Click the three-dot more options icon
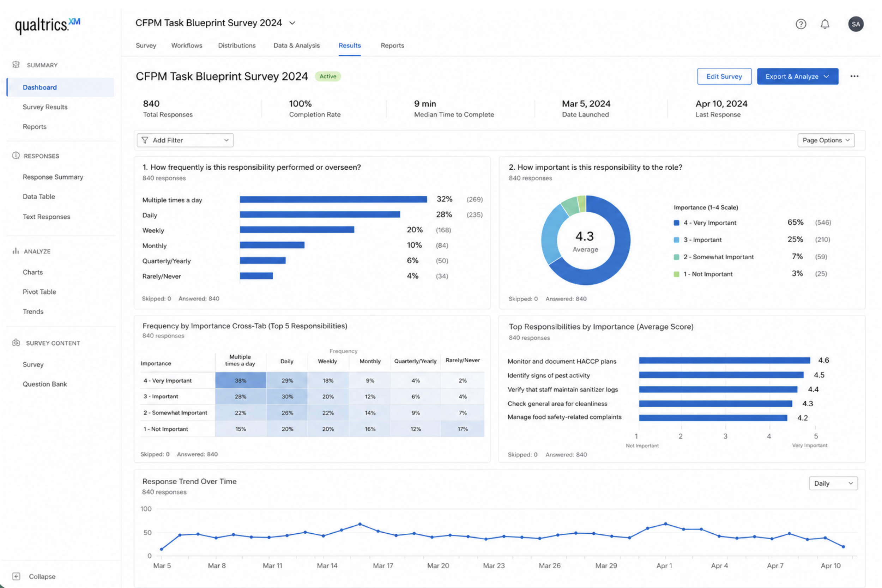 (x=854, y=76)
